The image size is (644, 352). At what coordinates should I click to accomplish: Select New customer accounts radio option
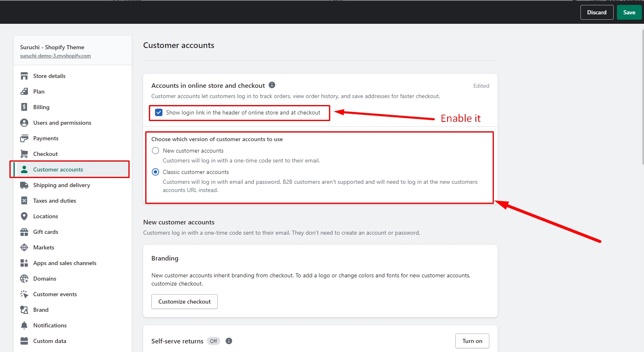point(155,151)
